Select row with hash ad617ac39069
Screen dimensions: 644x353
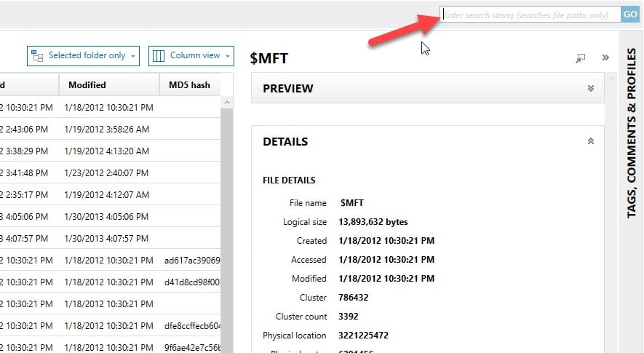pos(110,260)
